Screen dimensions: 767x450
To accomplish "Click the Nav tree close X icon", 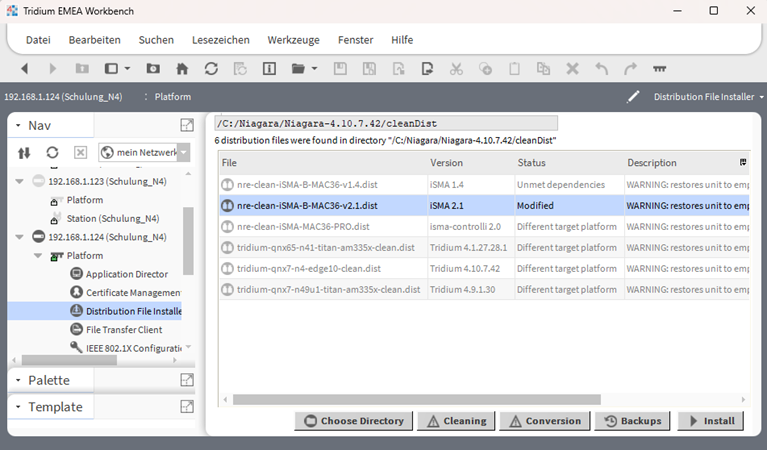I will 80,153.
